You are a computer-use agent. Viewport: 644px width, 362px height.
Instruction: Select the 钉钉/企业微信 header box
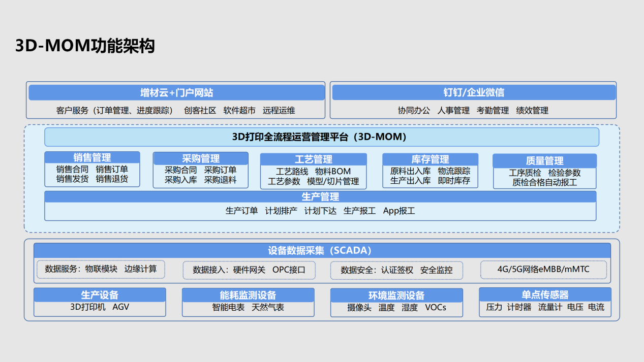pyautogui.click(x=473, y=92)
